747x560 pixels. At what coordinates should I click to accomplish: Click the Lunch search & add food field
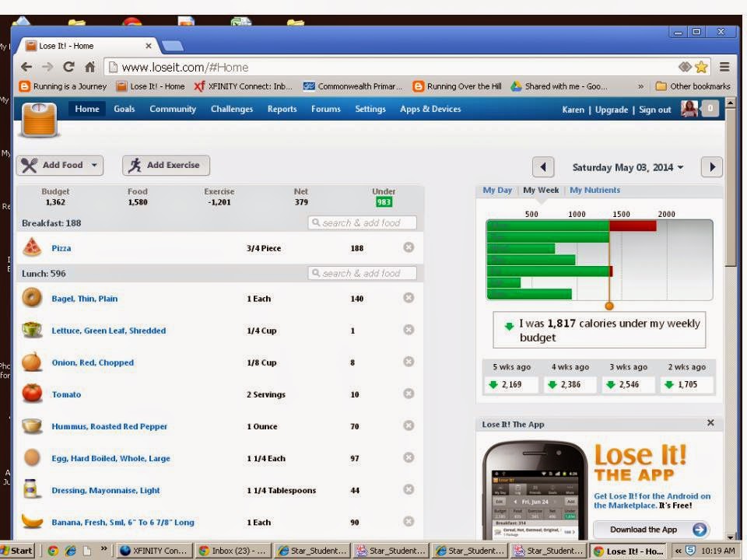point(362,273)
